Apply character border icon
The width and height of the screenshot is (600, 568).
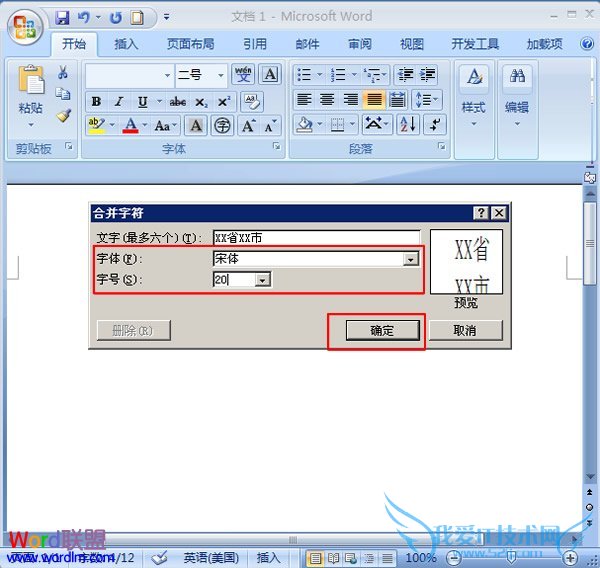(x=270, y=74)
